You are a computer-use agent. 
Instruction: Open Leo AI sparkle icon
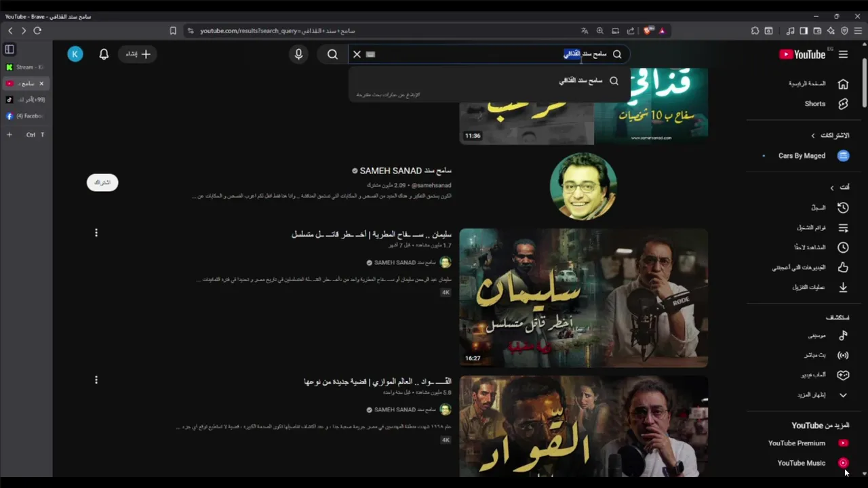[831, 30]
